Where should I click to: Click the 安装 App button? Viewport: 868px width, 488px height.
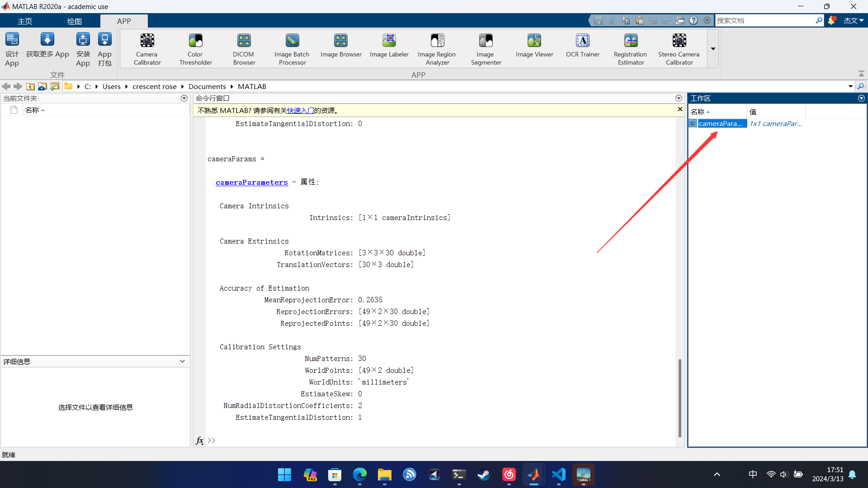point(83,49)
